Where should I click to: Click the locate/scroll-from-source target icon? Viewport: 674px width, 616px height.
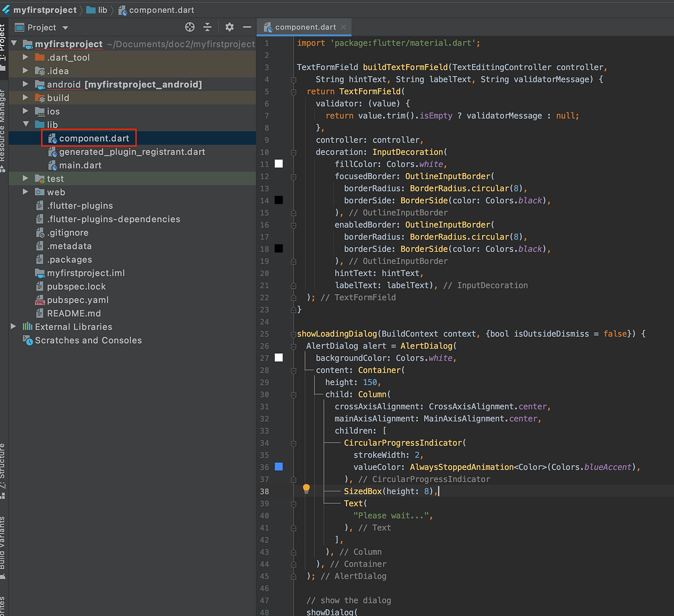(190, 27)
